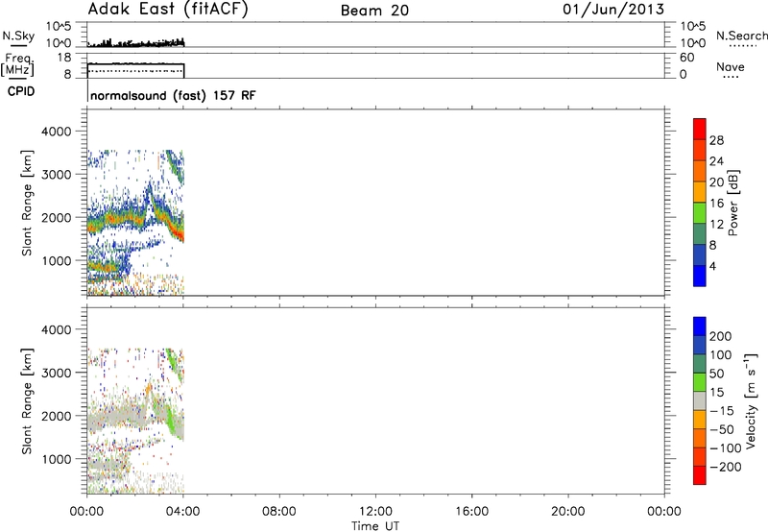Click the 'Time UT' axis label

coord(375,526)
